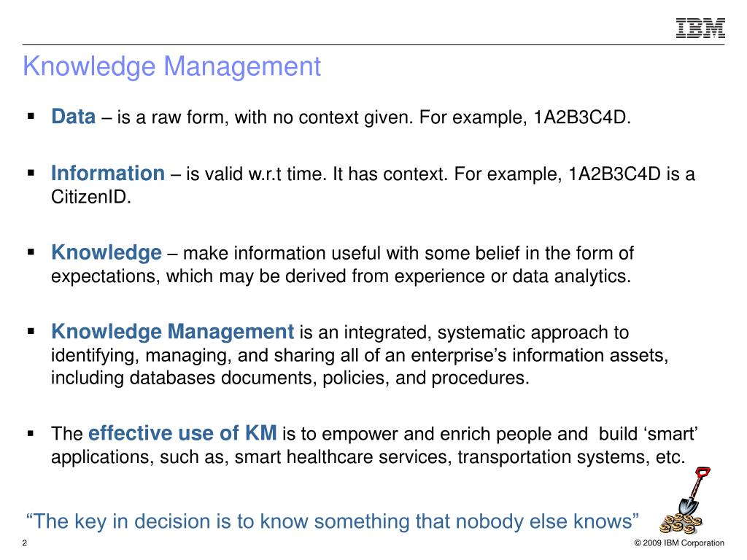
Task: Click the horizontal line under the logo
Action: (x=373, y=44)
